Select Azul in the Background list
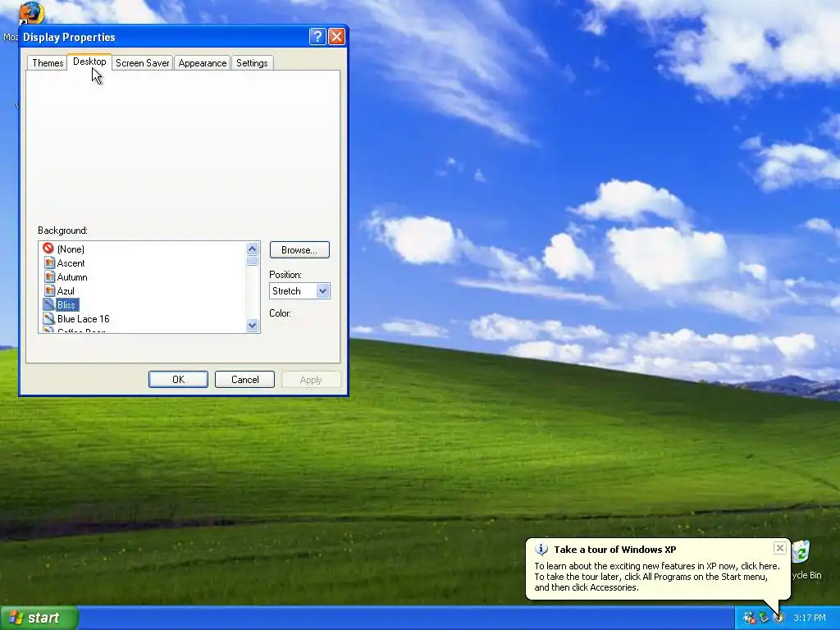Image resolution: width=840 pixels, height=630 pixels. [66, 291]
